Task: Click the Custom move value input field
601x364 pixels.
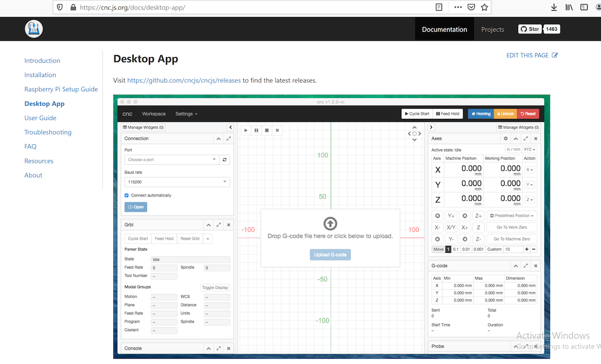Action: coord(513,249)
